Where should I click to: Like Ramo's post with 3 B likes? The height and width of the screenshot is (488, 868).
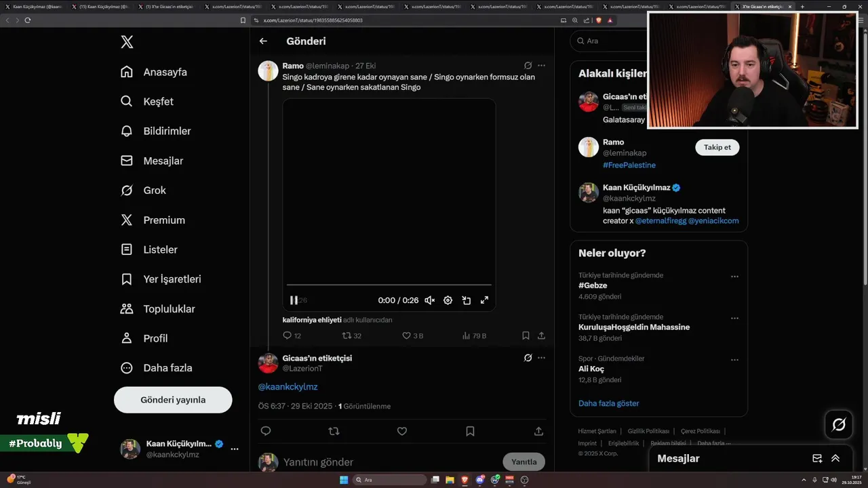[x=412, y=335]
